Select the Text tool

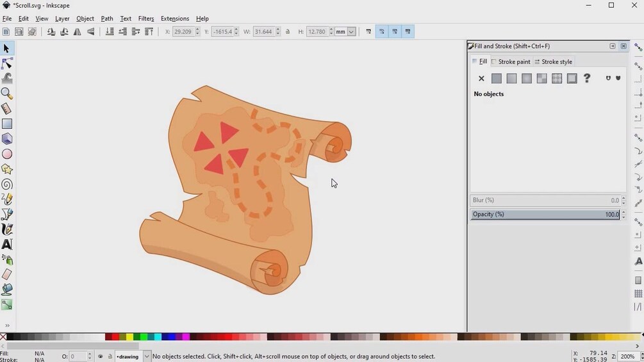pyautogui.click(x=6, y=244)
